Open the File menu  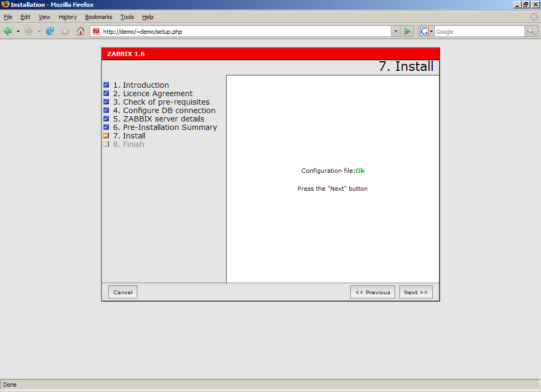[x=8, y=17]
